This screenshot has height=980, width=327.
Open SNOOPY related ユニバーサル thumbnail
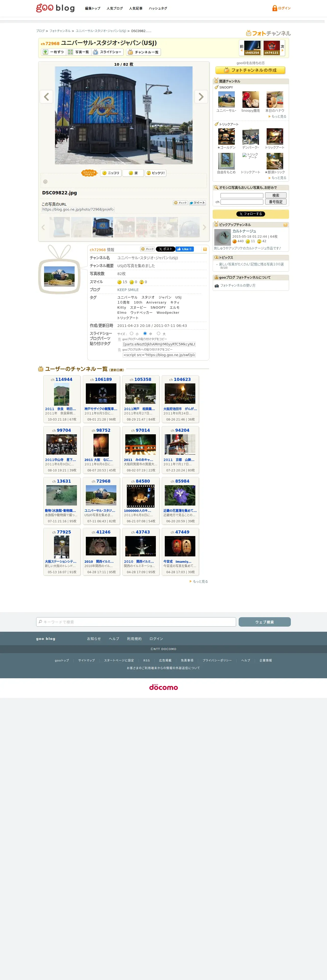coord(226,100)
